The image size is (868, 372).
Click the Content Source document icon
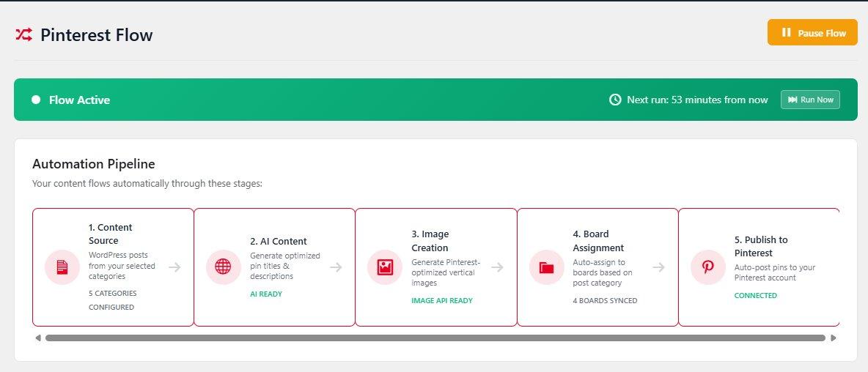pyautogui.click(x=62, y=267)
